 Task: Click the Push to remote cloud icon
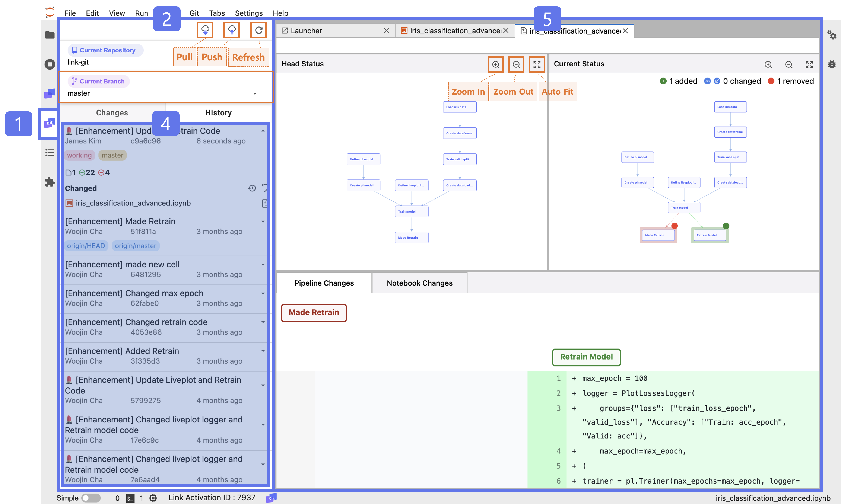coord(232,30)
